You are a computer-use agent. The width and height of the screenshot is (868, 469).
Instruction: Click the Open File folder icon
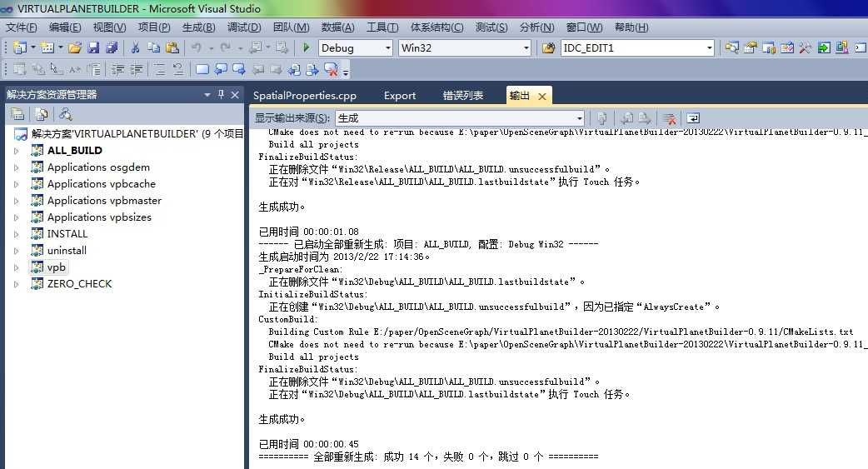point(75,47)
